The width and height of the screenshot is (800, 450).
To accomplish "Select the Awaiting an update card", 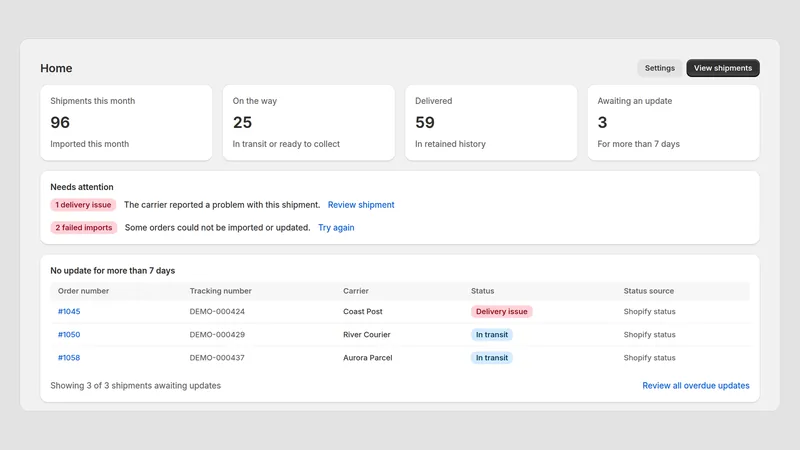I will [x=673, y=122].
